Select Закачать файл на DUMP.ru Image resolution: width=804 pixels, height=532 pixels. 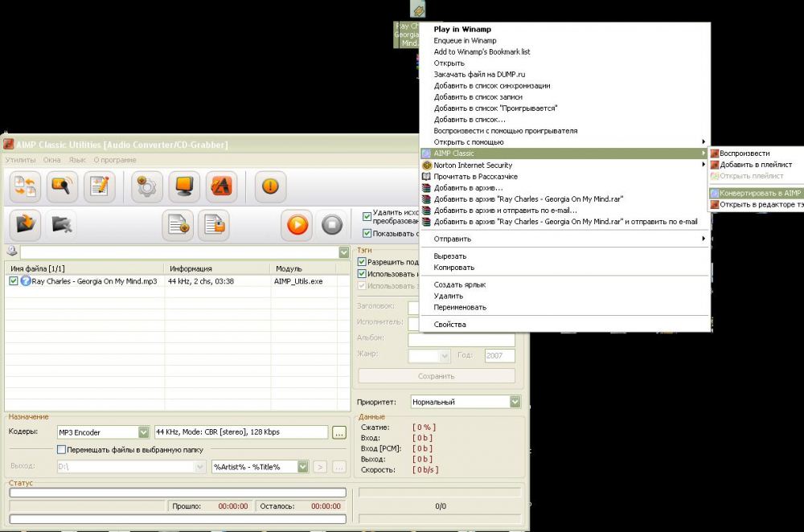[564, 74]
